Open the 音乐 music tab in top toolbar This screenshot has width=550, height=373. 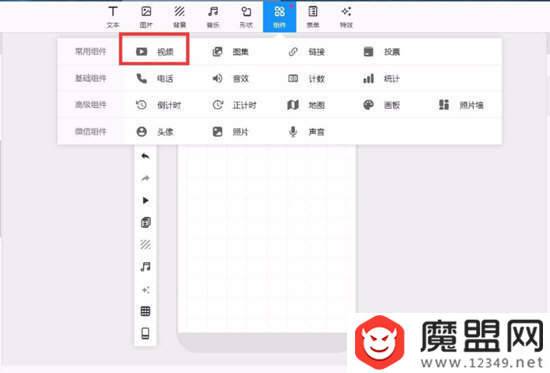213,16
